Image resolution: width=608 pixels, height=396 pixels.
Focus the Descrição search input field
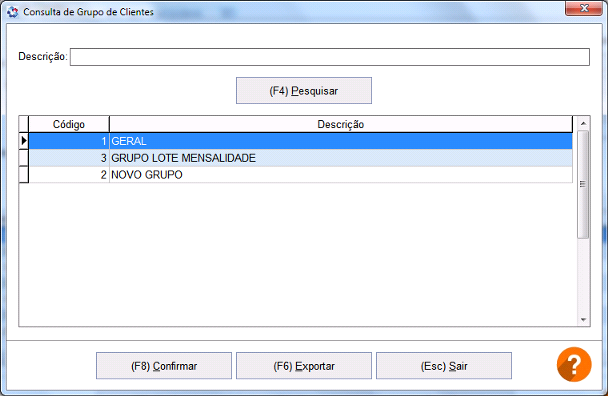330,57
